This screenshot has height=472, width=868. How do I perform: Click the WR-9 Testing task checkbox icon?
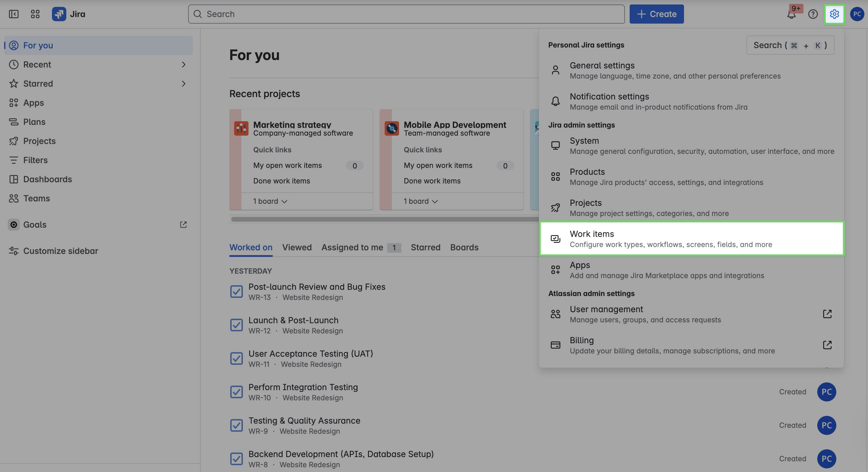[x=236, y=425]
